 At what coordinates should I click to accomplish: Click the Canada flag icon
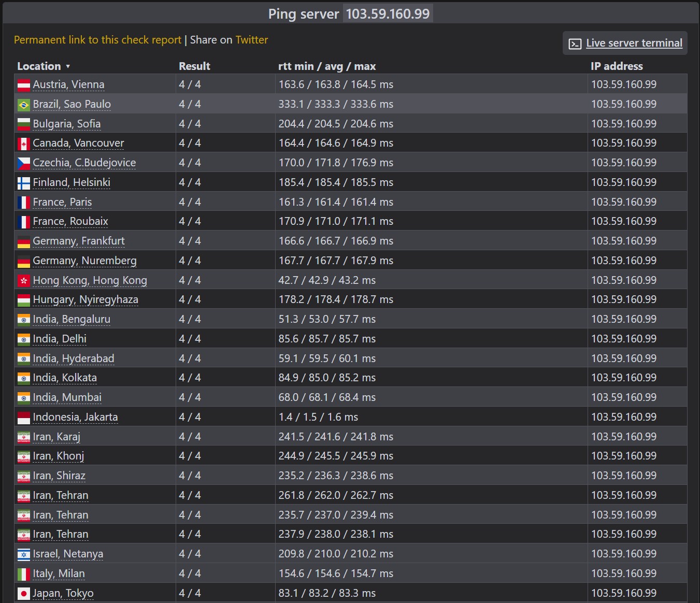pos(24,143)
